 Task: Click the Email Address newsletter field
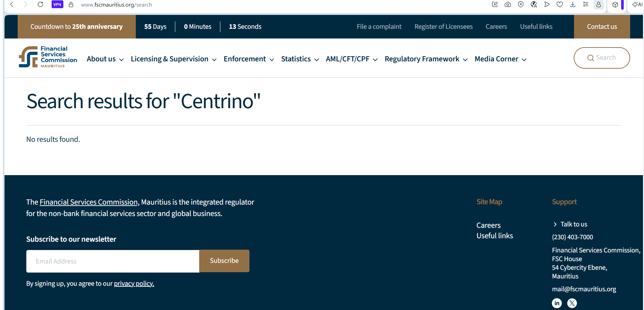(113, 261)
